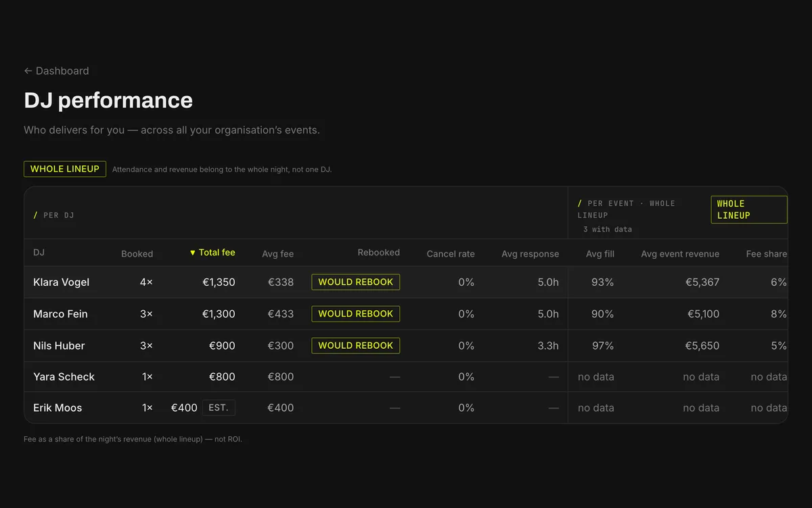Viewport: 812px width, 508px height.
Task: Click the 8% fee share value
Action: [x=779, y=314]
